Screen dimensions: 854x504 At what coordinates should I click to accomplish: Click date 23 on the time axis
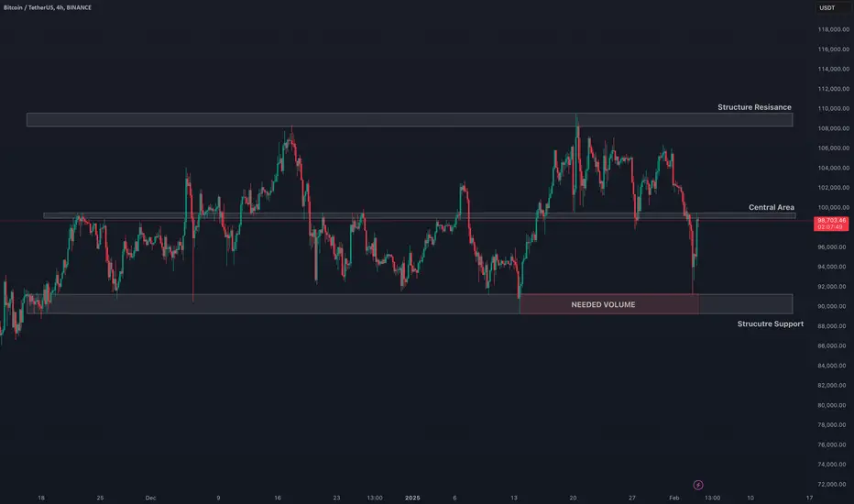click(x=336, y=498)
